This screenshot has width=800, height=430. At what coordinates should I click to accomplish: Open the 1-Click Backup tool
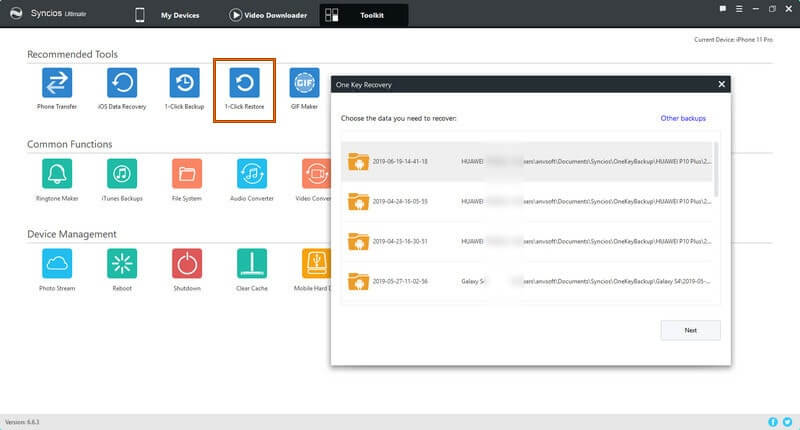click(184, 83)
